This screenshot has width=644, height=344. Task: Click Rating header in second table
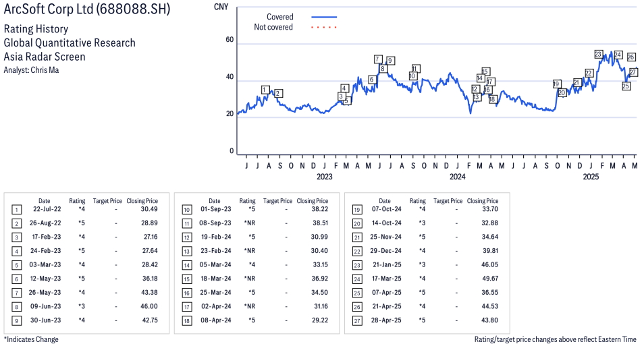pos(247,201)
